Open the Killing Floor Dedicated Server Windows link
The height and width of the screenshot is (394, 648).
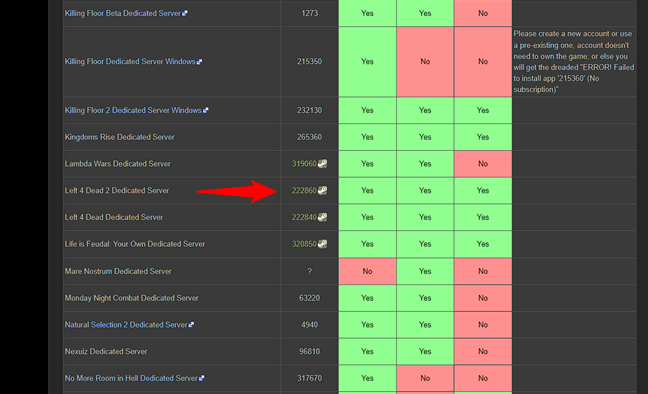(x=130, y=62)
